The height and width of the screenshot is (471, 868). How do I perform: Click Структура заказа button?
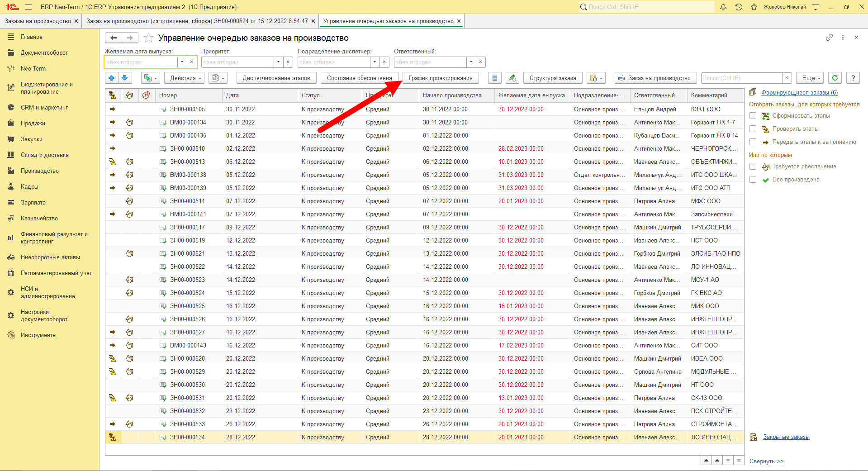553,78
